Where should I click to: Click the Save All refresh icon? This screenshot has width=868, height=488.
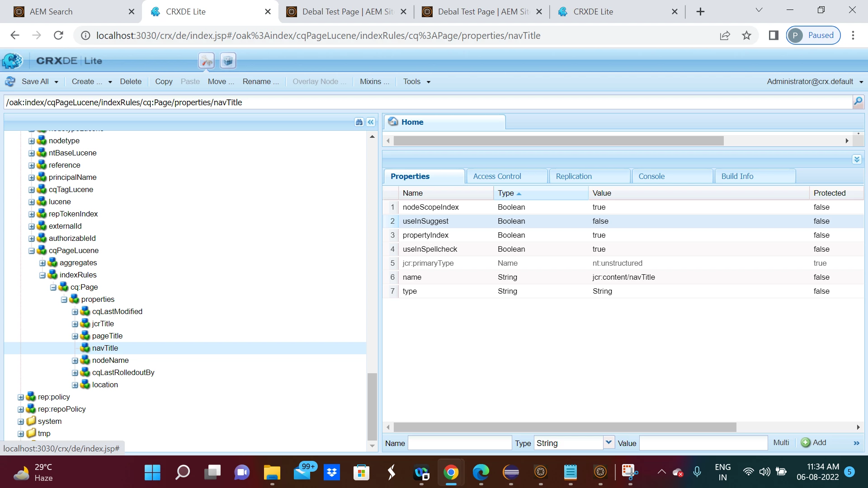pos(10,81)
